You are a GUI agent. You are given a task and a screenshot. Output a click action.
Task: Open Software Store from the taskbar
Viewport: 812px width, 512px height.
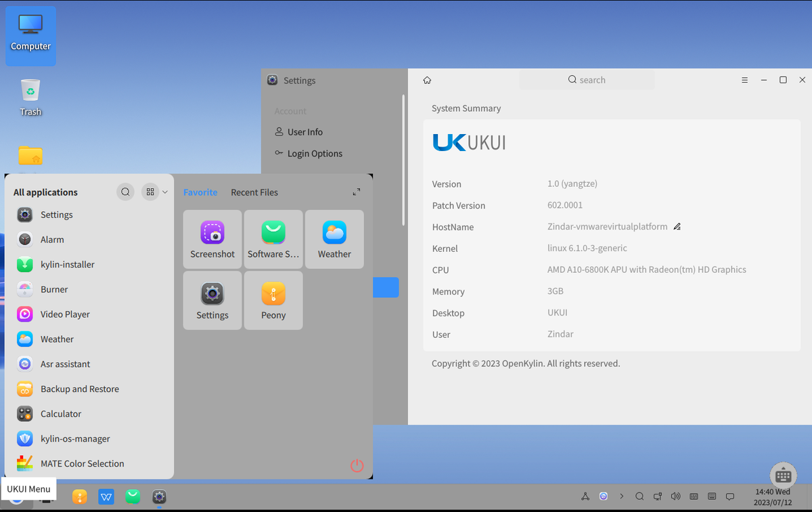coord(133,497)
